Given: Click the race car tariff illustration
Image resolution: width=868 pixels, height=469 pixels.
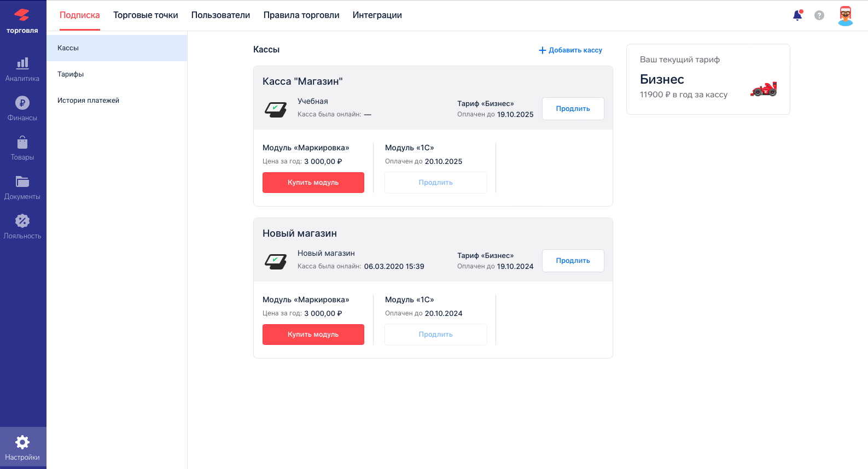Looking at the screenshot, I should click(x=764, y=89).
